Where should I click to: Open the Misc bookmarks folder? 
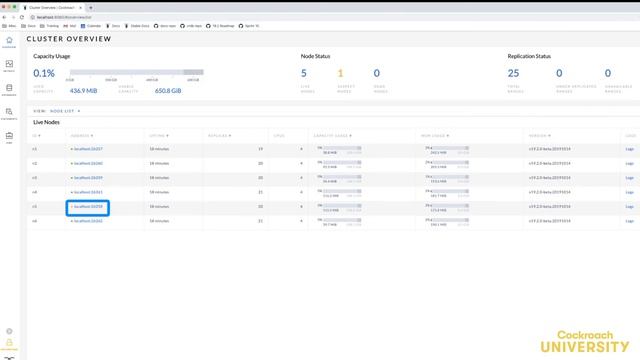pos(9,26)
